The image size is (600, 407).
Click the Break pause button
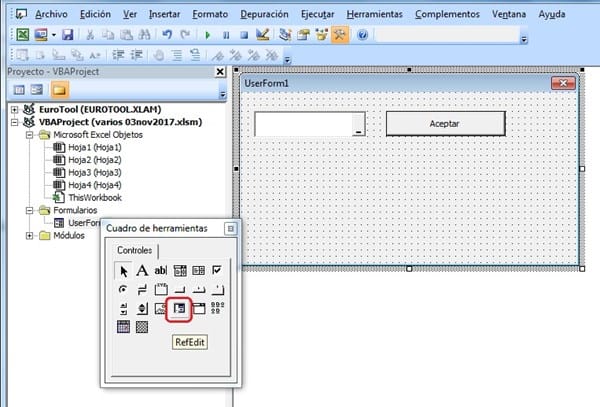pos(226,36)
